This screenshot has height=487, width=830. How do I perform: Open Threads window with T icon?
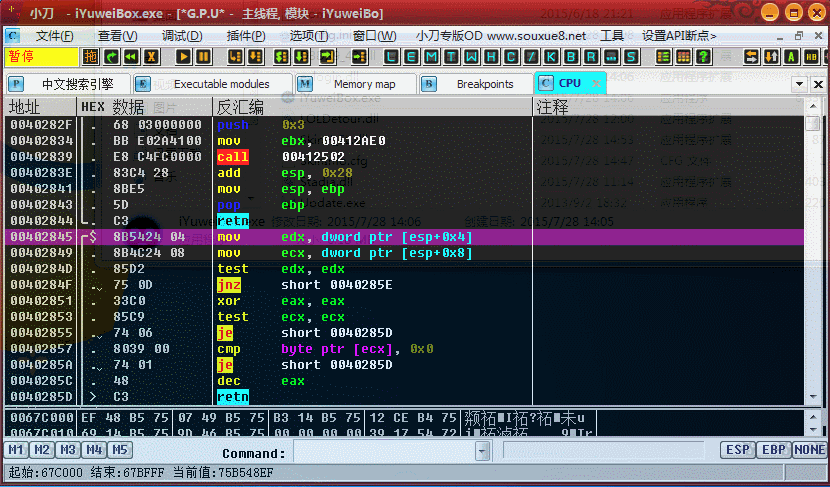tap(451, 57)
